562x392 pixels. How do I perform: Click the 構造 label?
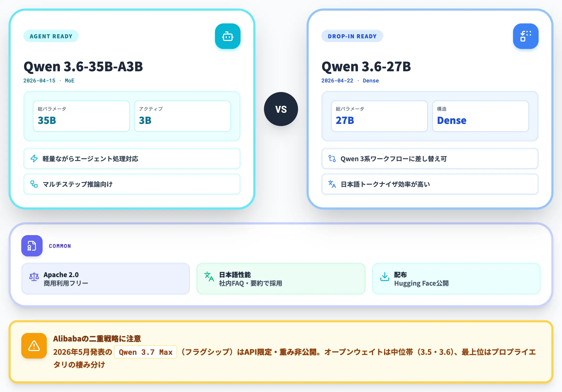[x=442, y=109]
